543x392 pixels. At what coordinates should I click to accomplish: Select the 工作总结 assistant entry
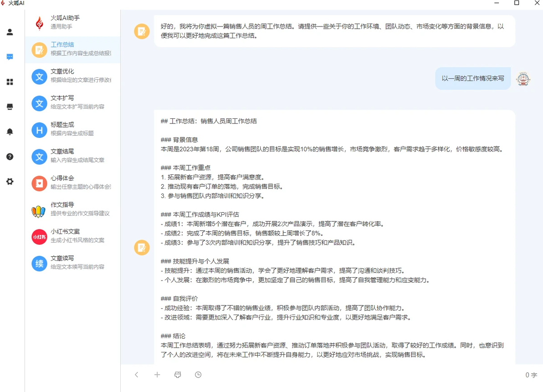click(x=73, y=50)
